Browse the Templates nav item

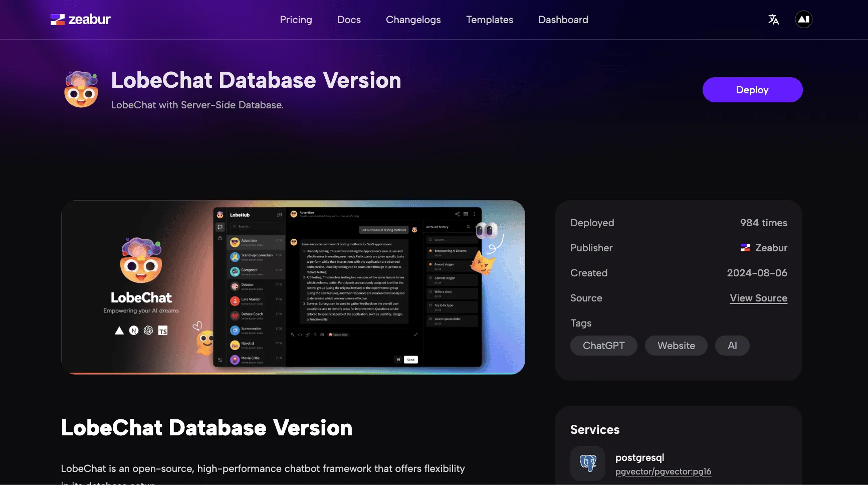(x=490, y=20)
